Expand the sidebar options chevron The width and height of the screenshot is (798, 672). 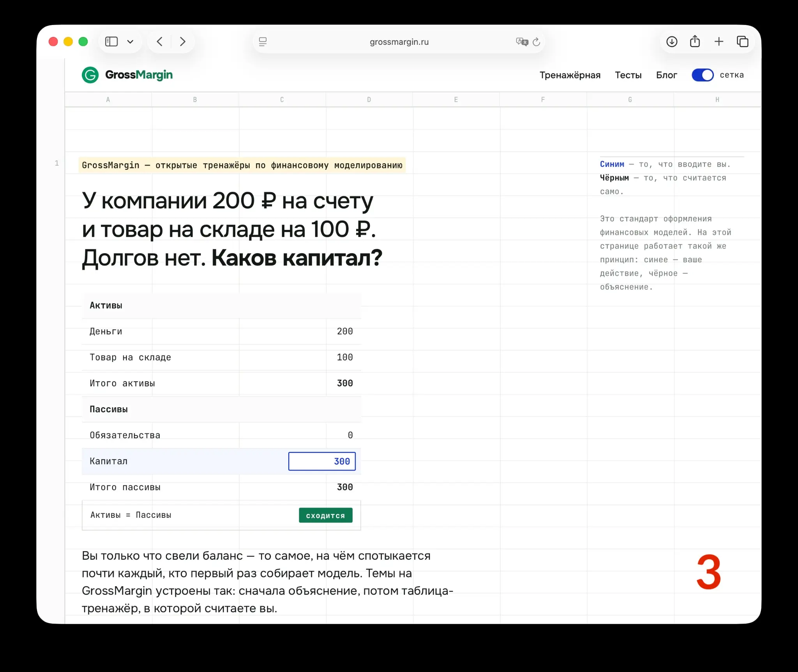(x=130, y=42)
